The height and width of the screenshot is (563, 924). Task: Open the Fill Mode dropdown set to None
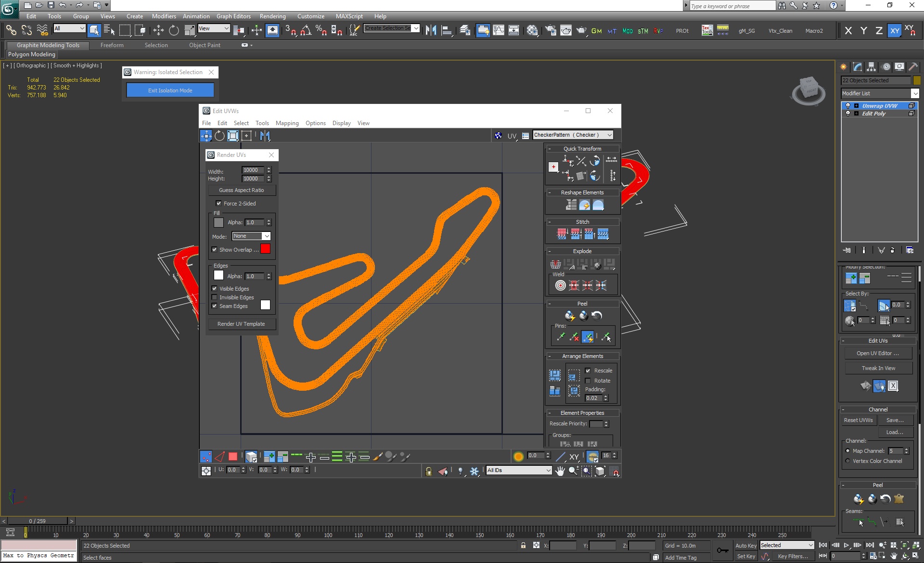(251, 236)
